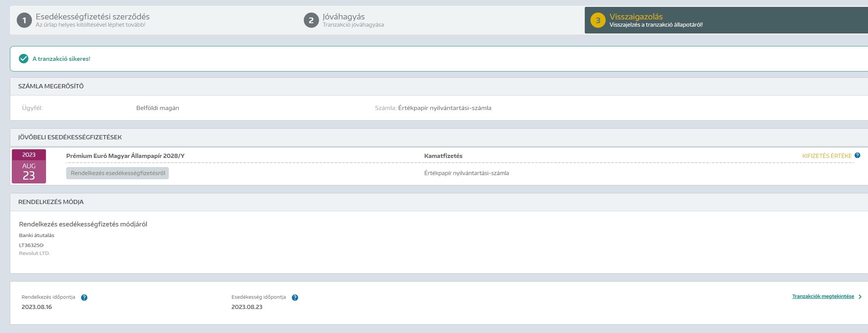Click the 'Kamatfizetés' text
The height and width of the screenshot is (333, 868).
coord(443,156)
